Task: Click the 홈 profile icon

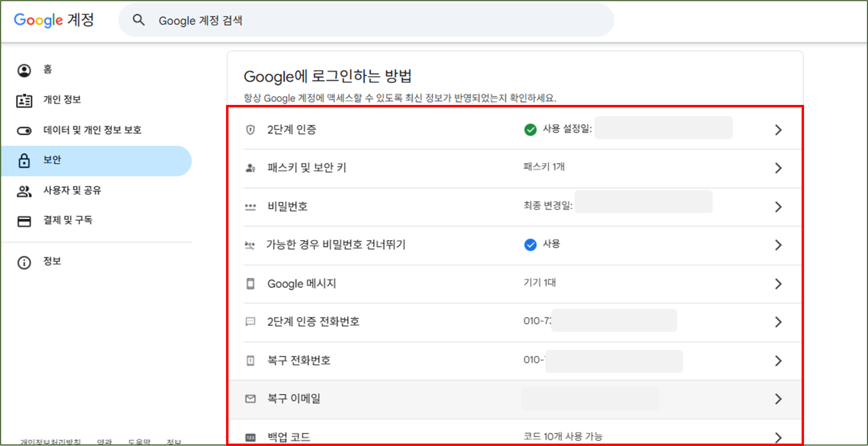Action: (24, 69)
